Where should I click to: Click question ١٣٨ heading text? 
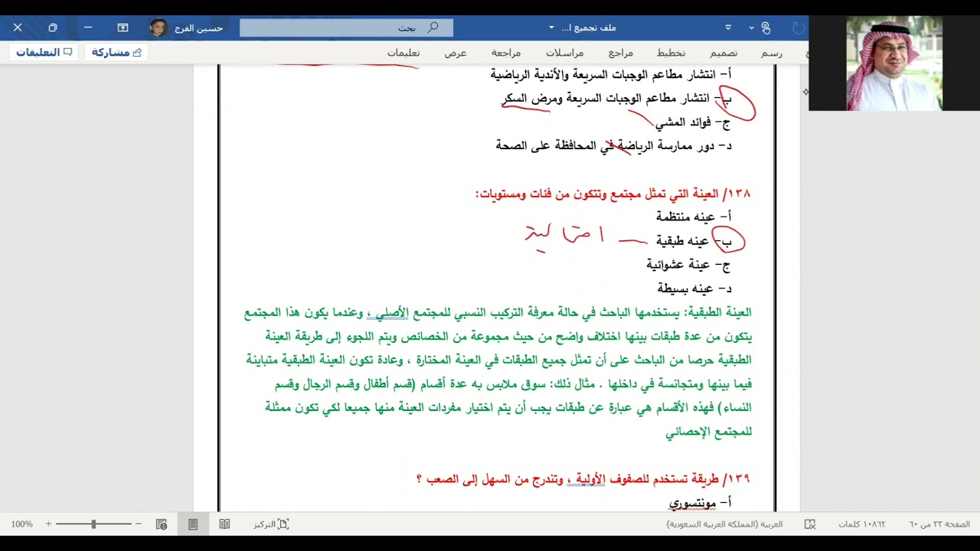point(612,194)
